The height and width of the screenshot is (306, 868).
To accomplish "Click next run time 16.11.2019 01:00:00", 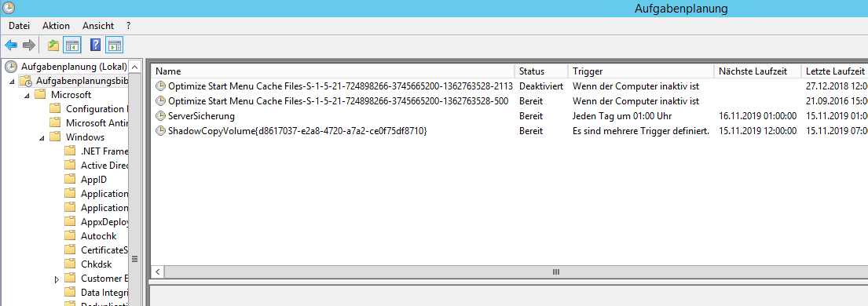I will click(757, 116).
